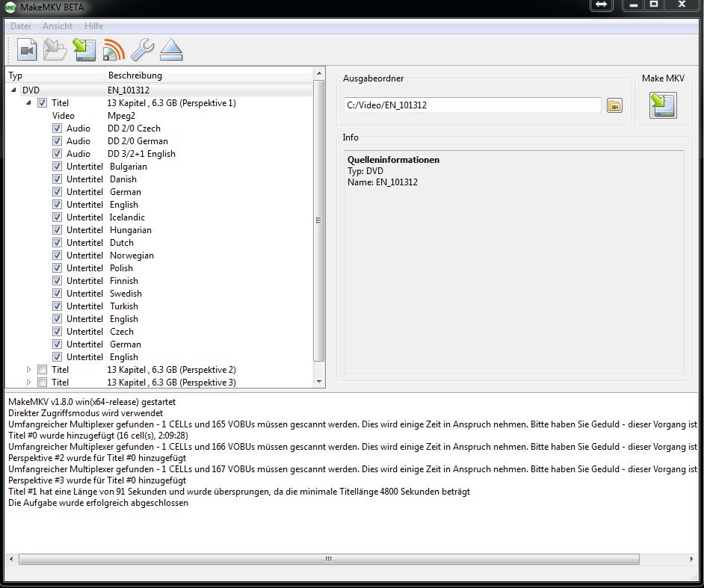704x588 pixels.
Task: Click the title tree vertical scrollbar thumb
Action: click(x=319, y=220)
